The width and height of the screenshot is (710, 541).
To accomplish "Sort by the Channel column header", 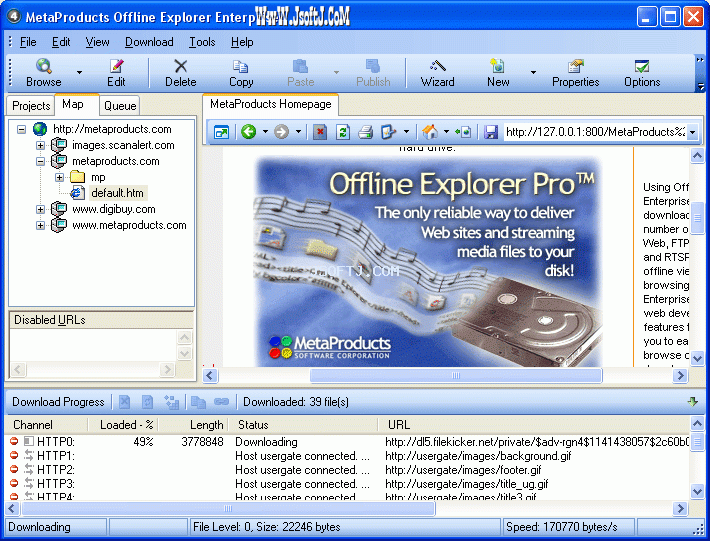I will click(x=46, y=425).
